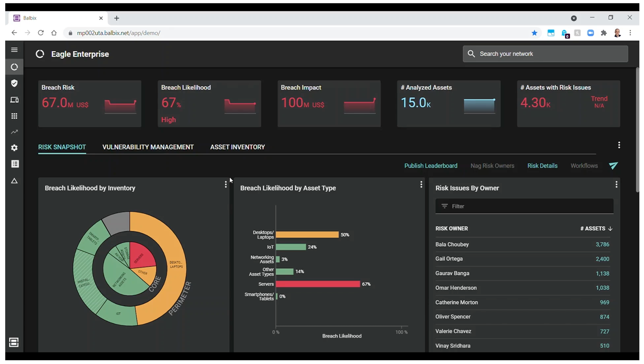644x364 pixels.
Task: Open the settings gear in sidebar
Action: (x=14, y=148)
